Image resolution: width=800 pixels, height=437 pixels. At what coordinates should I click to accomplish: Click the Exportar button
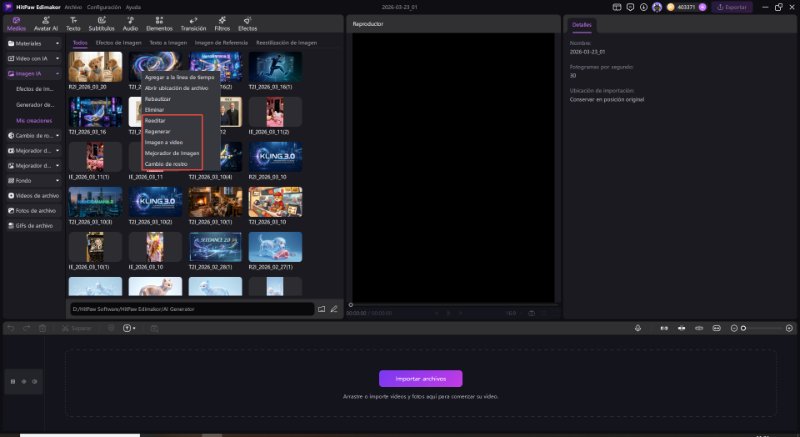click(732, 7)
